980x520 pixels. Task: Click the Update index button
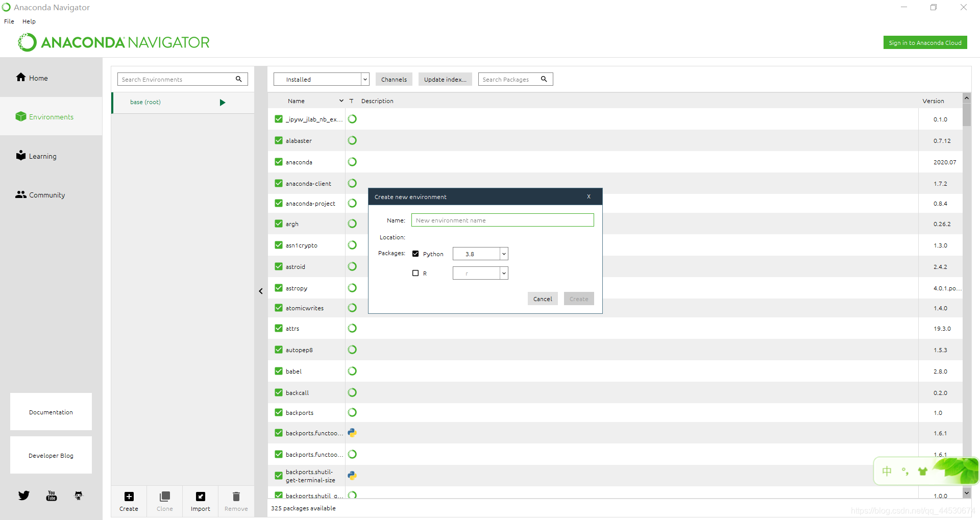445,79
